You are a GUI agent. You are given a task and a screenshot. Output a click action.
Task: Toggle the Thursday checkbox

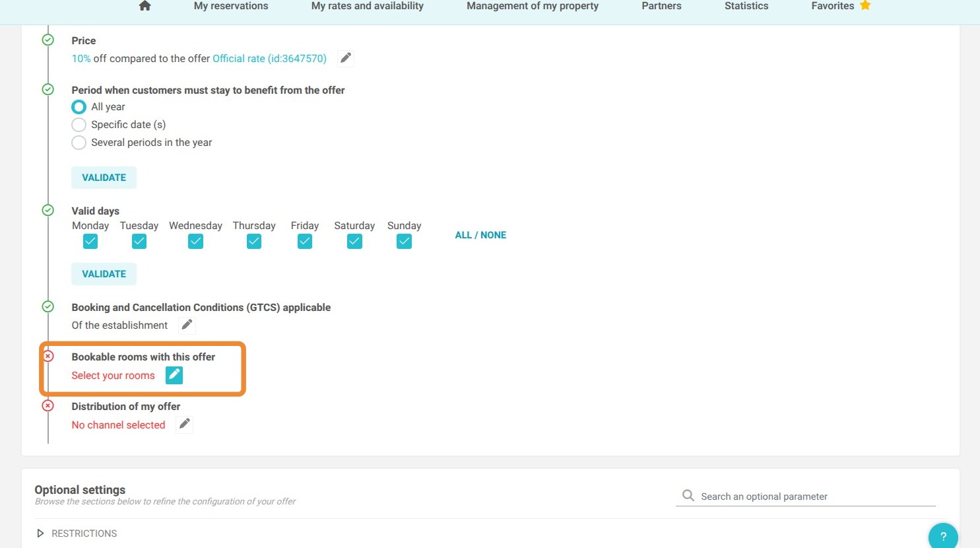pos(254,242)
